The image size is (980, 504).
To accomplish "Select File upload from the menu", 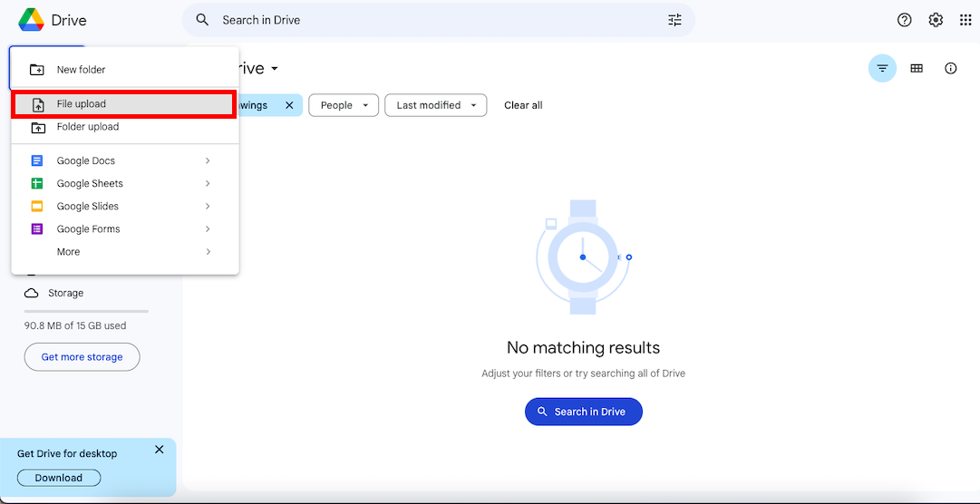I will tap(124, 104).
